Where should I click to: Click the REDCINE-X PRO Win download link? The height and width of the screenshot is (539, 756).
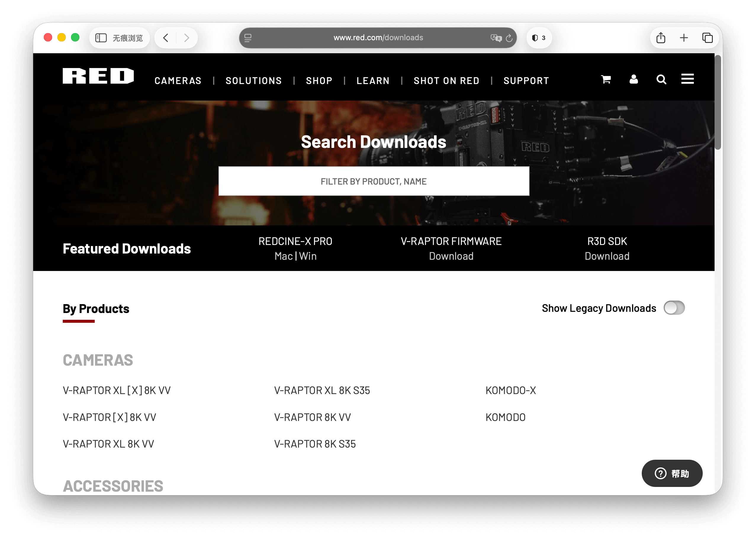tap(308, 256)
